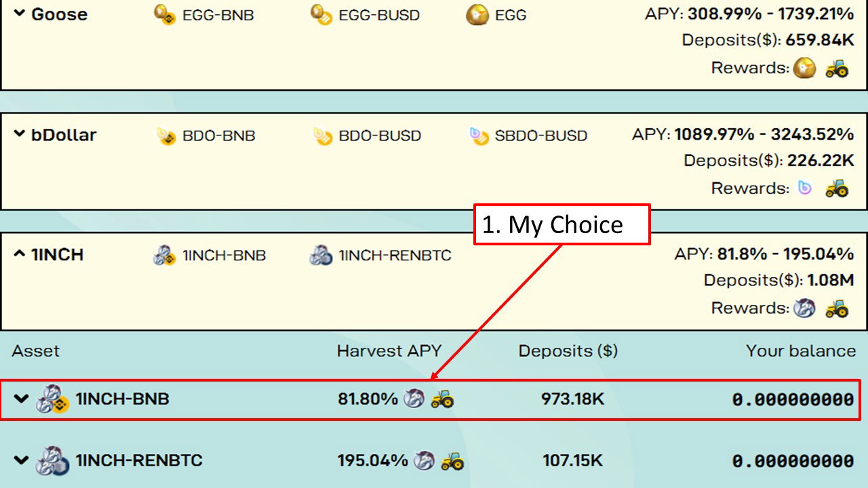Click the SBDO-BUSD pair icon

click(479, 136)
